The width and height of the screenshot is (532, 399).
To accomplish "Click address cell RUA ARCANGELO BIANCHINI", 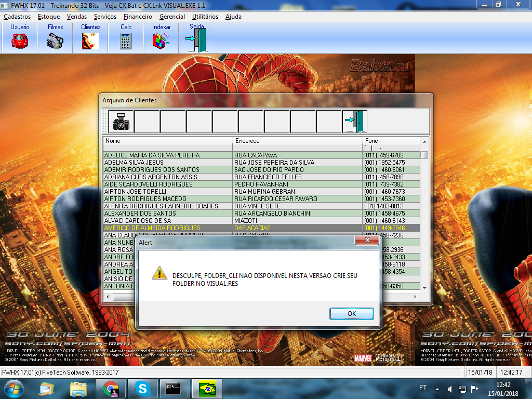I will [298, 214].
